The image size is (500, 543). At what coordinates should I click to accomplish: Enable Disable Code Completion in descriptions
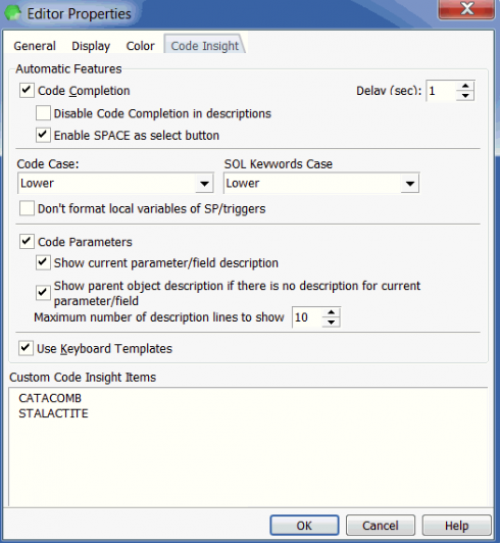pos(43,113)
